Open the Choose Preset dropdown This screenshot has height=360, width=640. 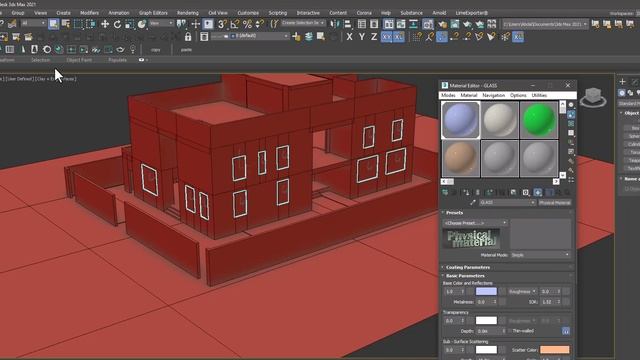(475, 223)
